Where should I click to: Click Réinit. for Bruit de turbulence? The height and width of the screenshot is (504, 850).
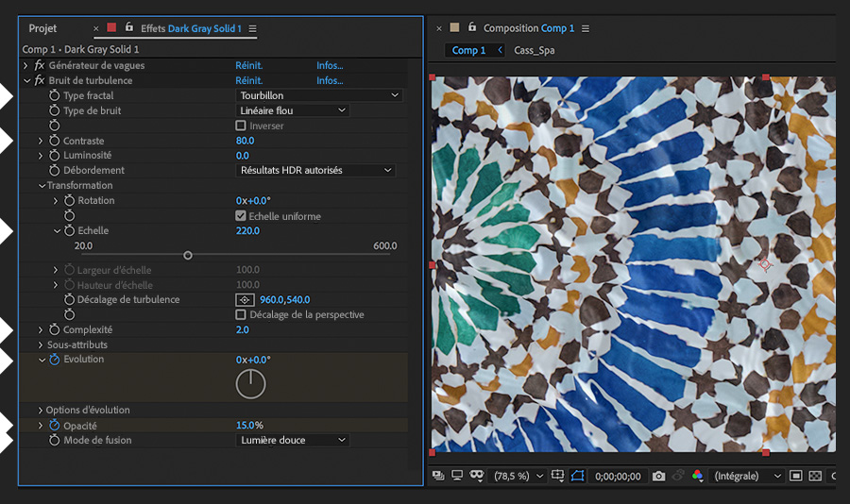coord(248,81)
